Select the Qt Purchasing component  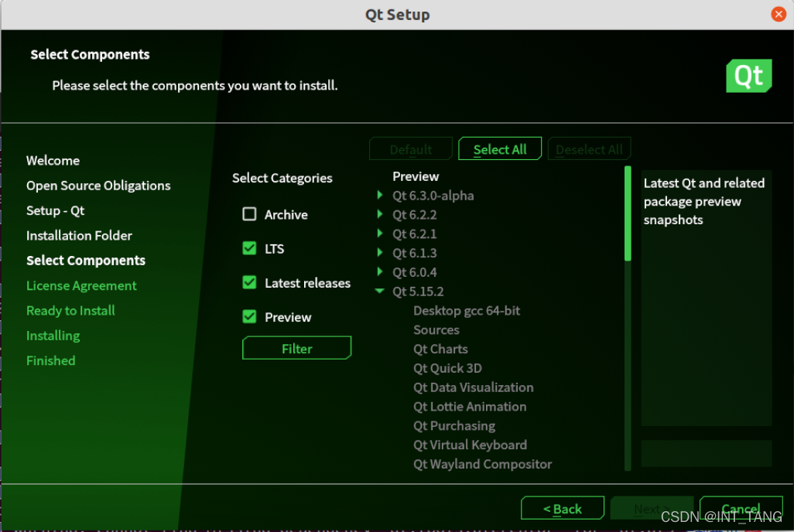[454, 426]
